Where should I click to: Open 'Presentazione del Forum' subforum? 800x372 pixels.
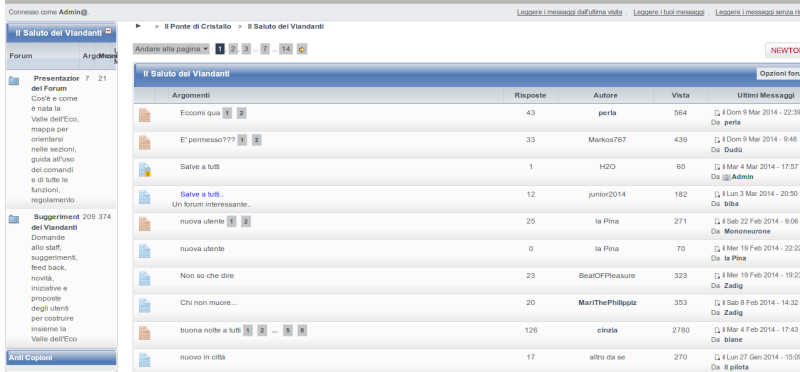pyautogui.click(x=55, y=83)
